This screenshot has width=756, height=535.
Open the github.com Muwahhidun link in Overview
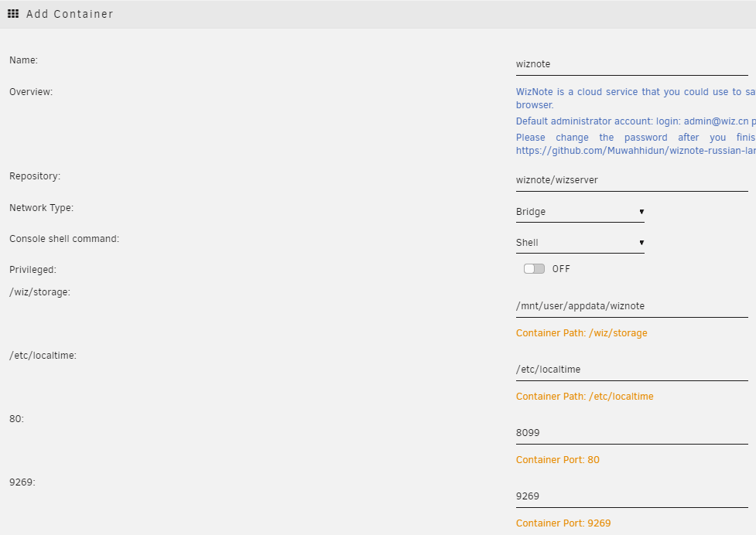coord(635,151)
